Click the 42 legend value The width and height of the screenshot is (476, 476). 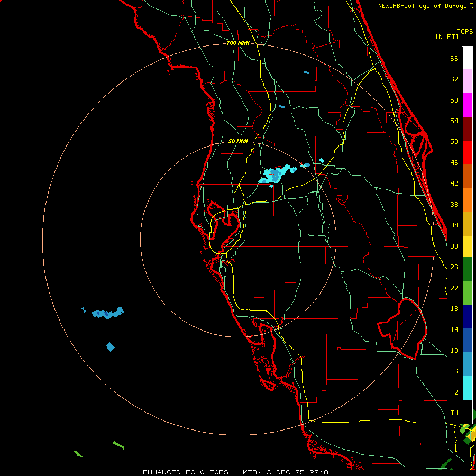tap(454, 184)
